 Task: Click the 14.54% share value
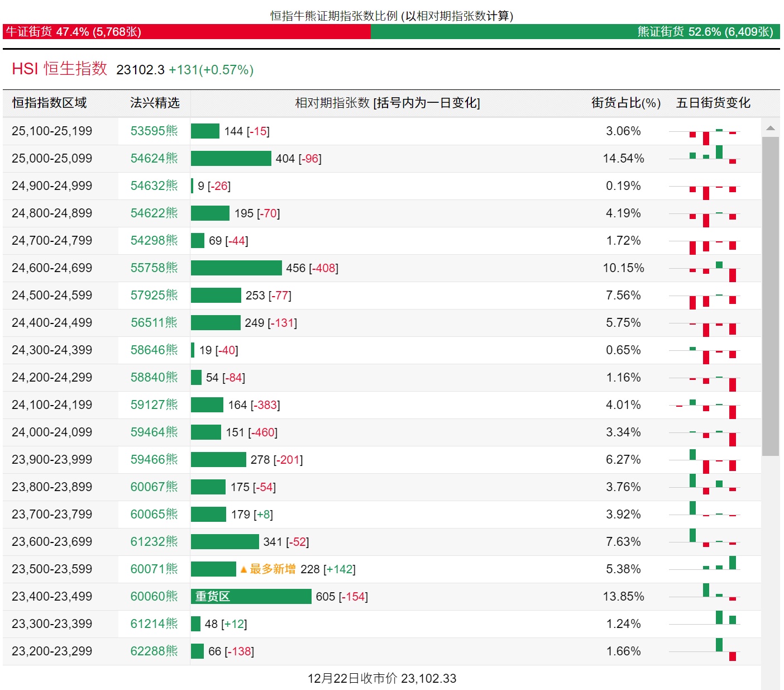pyautogui.click(x=624, y=159)
